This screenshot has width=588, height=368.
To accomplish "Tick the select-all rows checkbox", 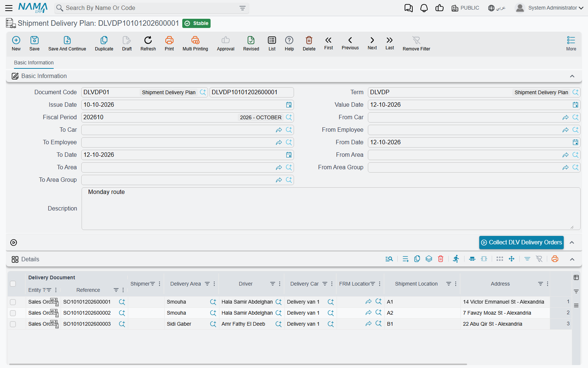I will click(13, 284).
